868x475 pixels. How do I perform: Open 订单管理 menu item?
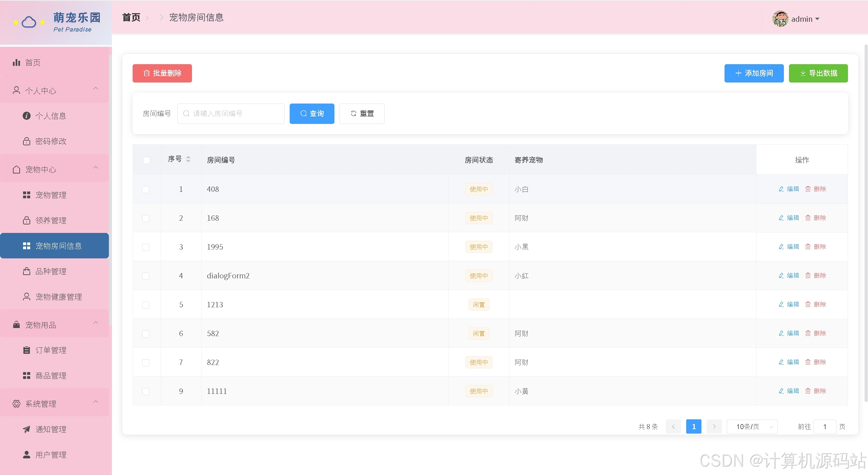click(54, 350)
